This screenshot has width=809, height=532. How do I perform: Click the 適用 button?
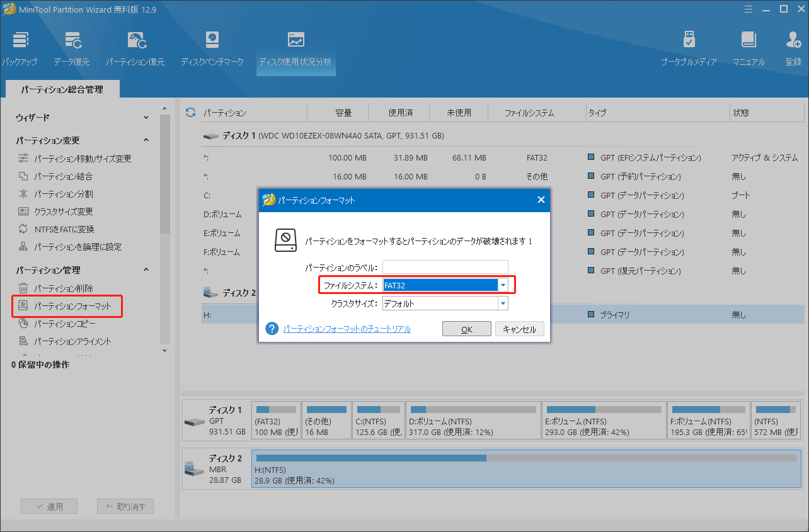point(49,506)
